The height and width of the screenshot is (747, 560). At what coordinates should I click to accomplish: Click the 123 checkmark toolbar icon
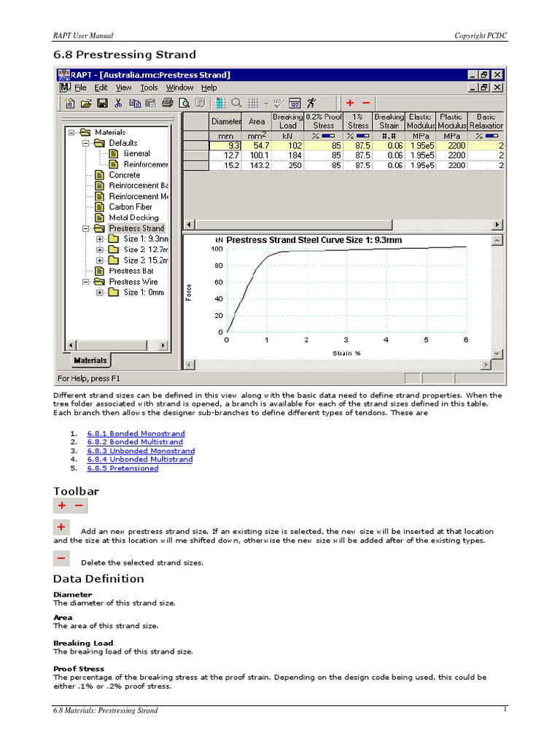click(279, 103)
